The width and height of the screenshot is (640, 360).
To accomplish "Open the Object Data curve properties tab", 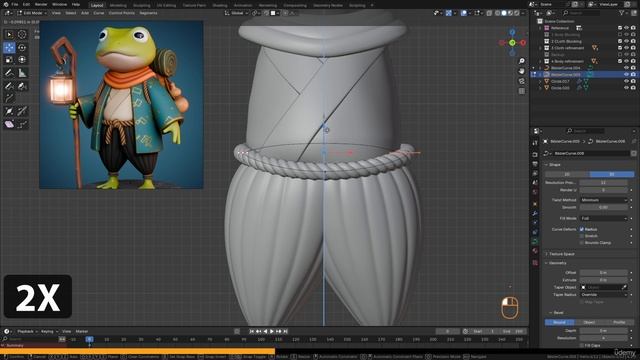I will 535,242.
